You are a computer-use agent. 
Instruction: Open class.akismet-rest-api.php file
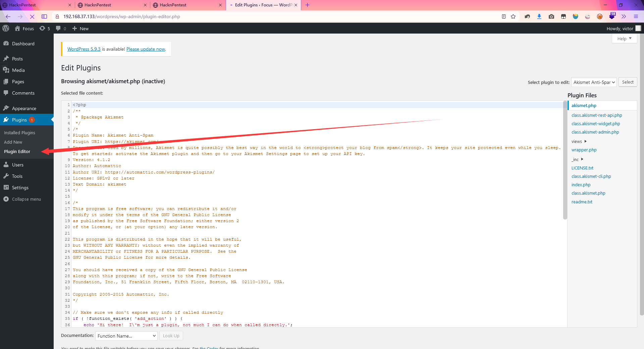(597, 115)
